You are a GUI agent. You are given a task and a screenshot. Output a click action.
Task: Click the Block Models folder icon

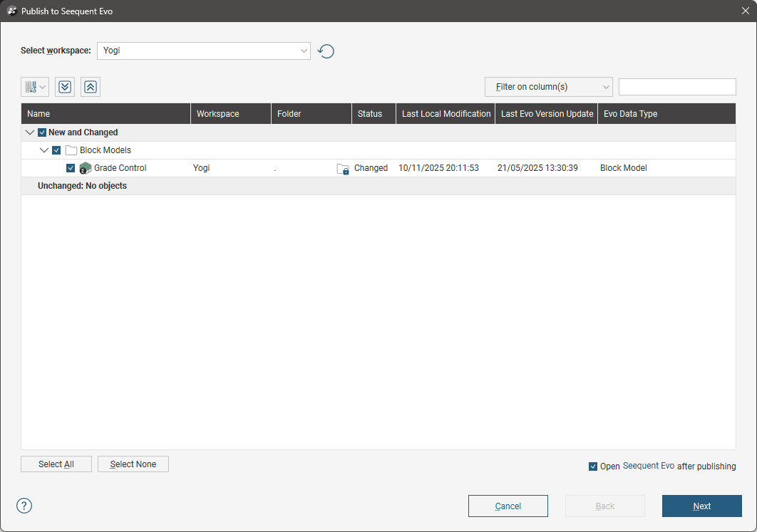[x=71, y=150]
